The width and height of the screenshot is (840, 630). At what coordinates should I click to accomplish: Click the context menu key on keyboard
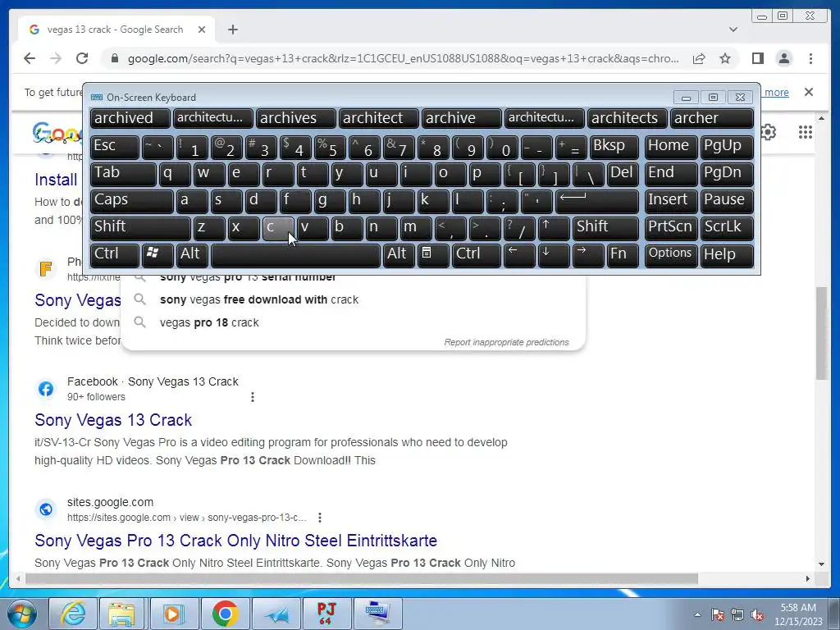point(433,254)
